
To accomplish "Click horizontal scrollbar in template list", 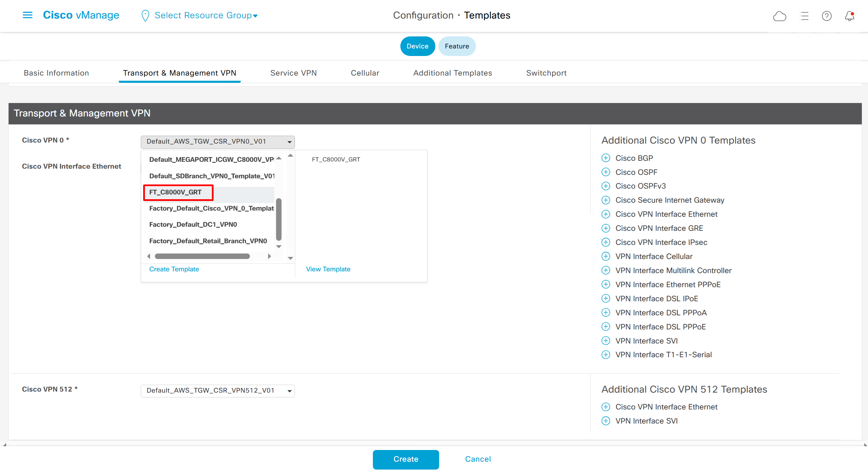I will click(x=202, y=256).
